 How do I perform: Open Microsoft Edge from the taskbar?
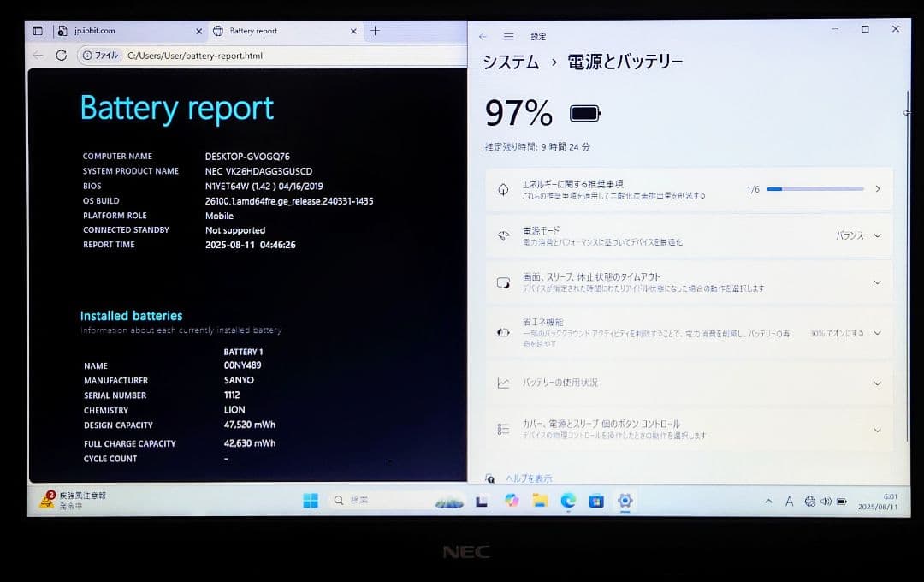[567, 502]
